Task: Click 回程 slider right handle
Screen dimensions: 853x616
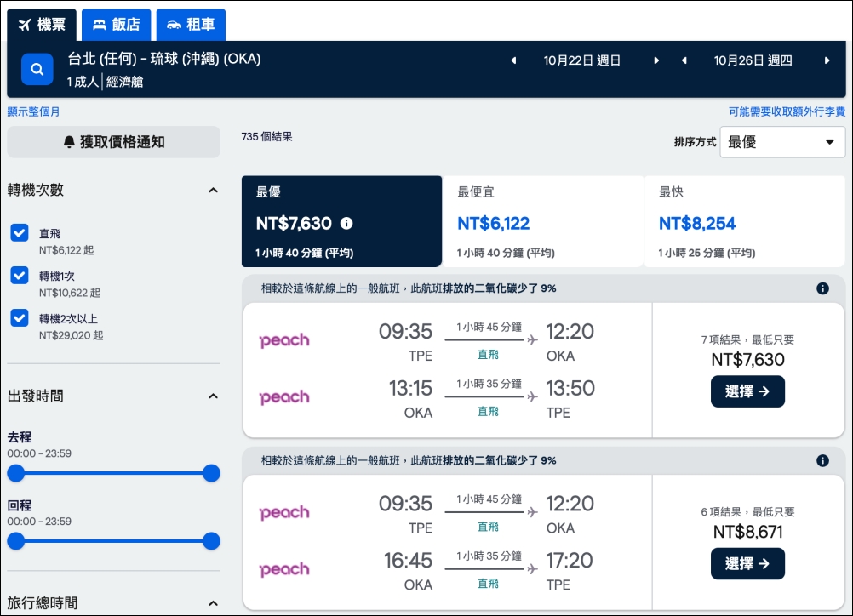Action: [211, 541]
